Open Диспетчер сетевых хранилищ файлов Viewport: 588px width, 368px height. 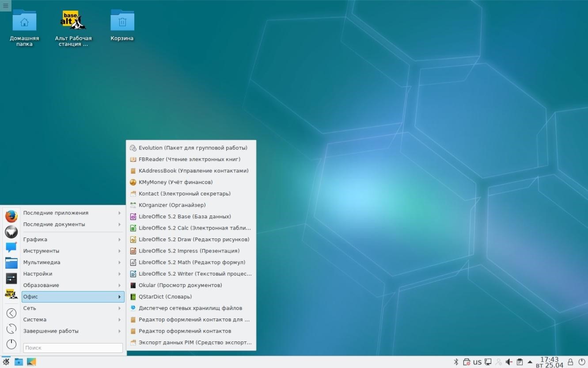point(191,308)
